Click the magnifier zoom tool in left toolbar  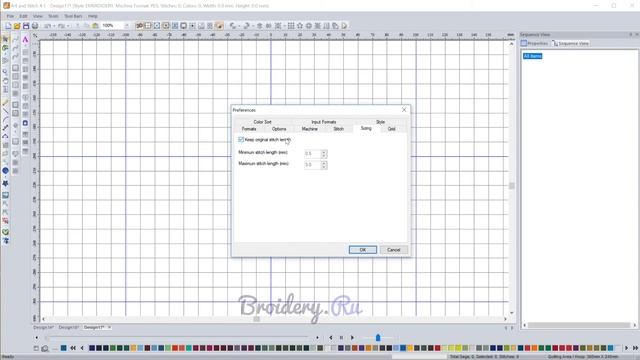[x=5, y=72]
